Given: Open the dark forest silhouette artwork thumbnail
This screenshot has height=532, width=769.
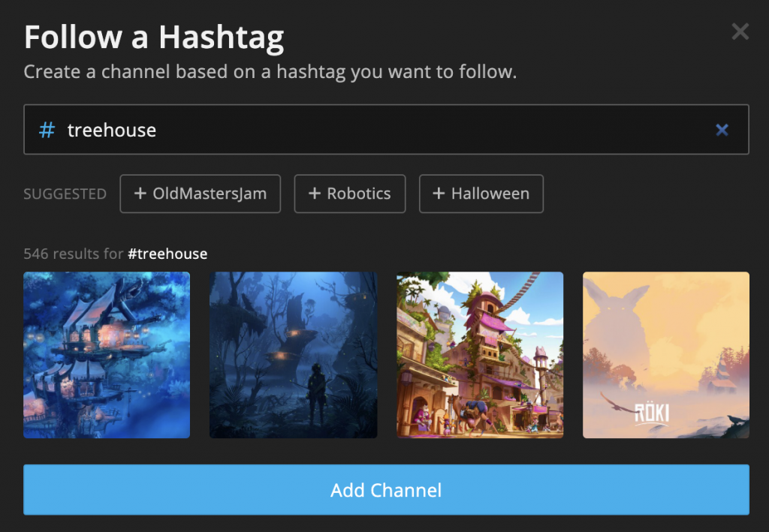Looking at the screenshot, I should pyautogui.click(x=294, y=355).
